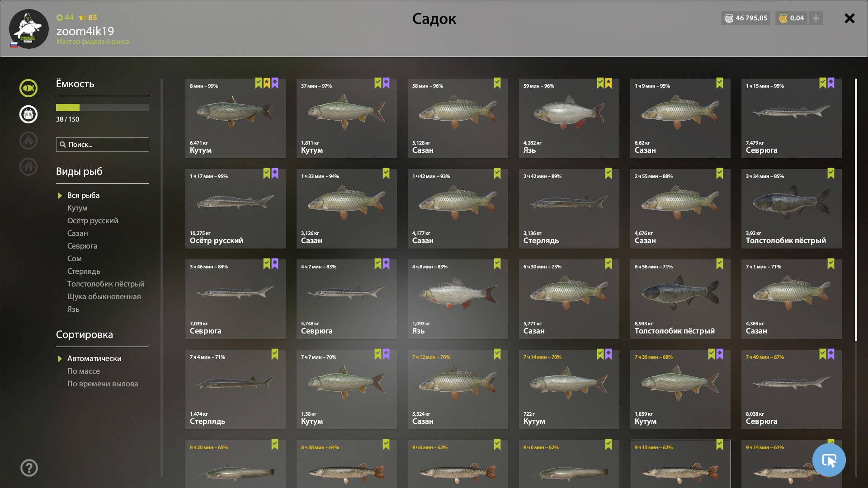This screenshot has width=868, height=488.
Task: Open the greyed-out tent camp sidebar icon
Action: click(x=28, y=141)
